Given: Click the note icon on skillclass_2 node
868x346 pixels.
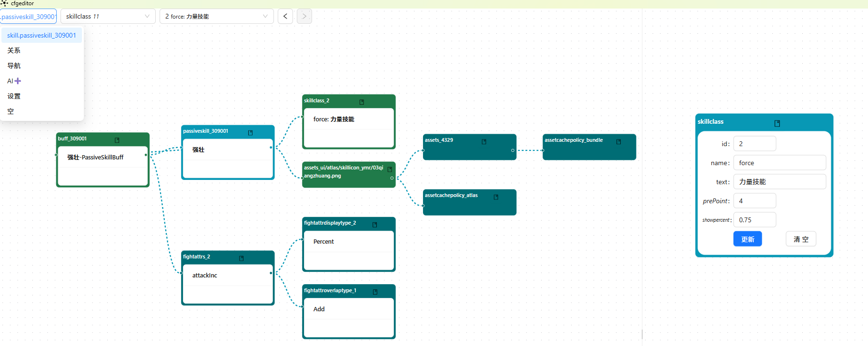Looking at the screenshot, I should coord(362,102).
